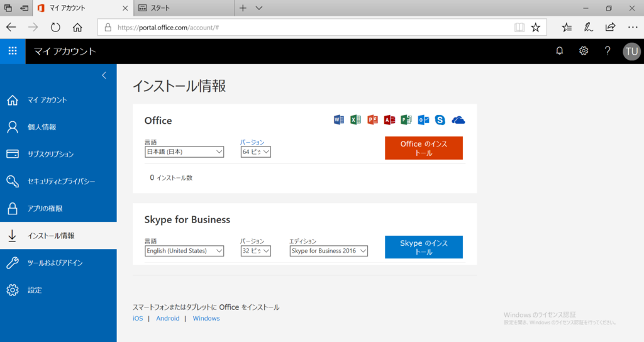Refresh the page with the reload icon
Screen dimensions: 644x342
pos(55,28)
